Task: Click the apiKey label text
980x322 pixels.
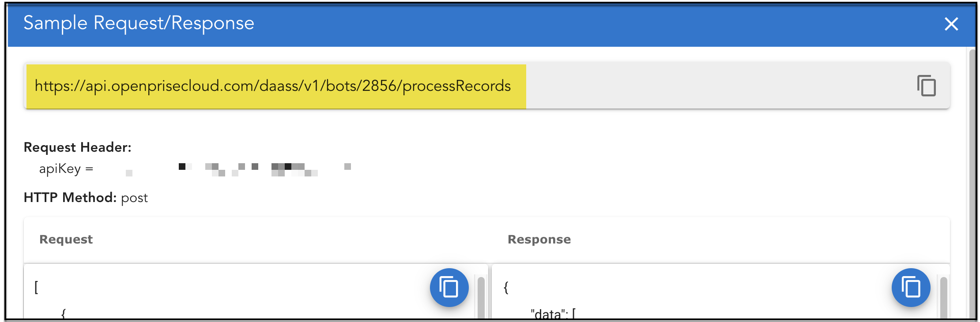Action: click(60, 169)
